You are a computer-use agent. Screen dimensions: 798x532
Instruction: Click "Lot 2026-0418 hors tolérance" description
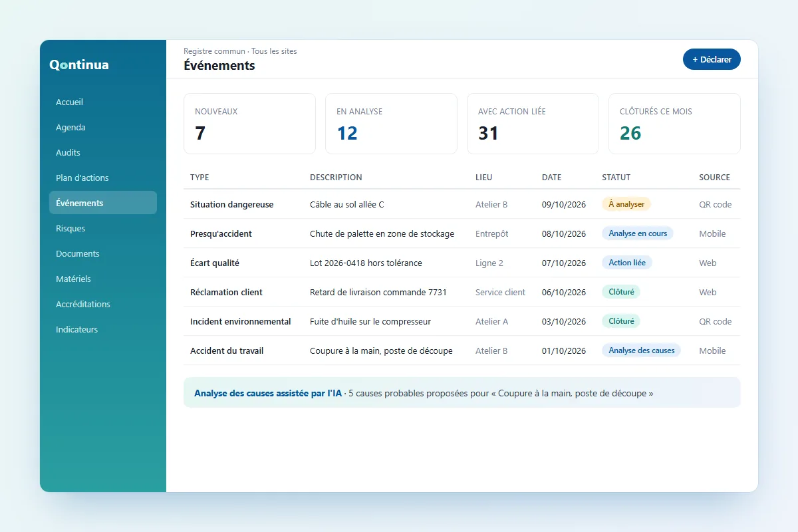(x=366, y=263)
